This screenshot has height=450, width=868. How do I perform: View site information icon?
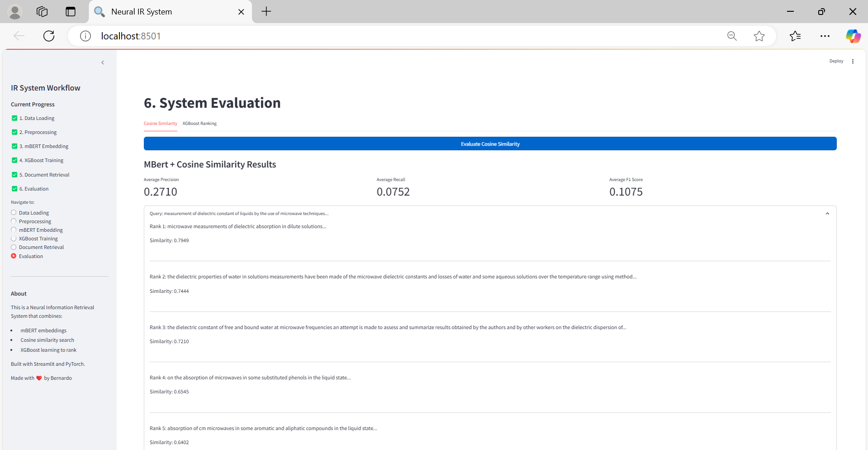coord(85,36)
